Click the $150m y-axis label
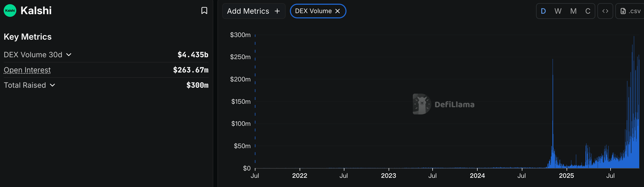 point(241,101)
